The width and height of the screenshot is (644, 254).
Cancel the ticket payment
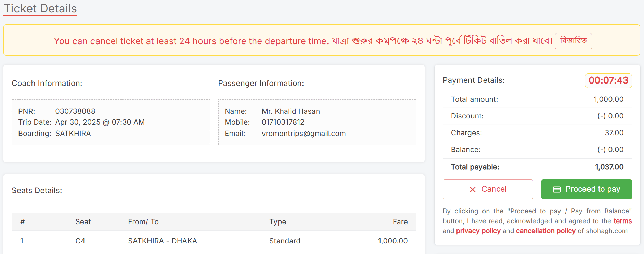(x=488, y=189)
